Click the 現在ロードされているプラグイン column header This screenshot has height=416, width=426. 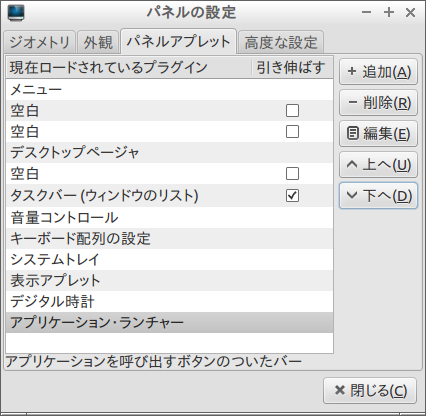pos(128,68)
